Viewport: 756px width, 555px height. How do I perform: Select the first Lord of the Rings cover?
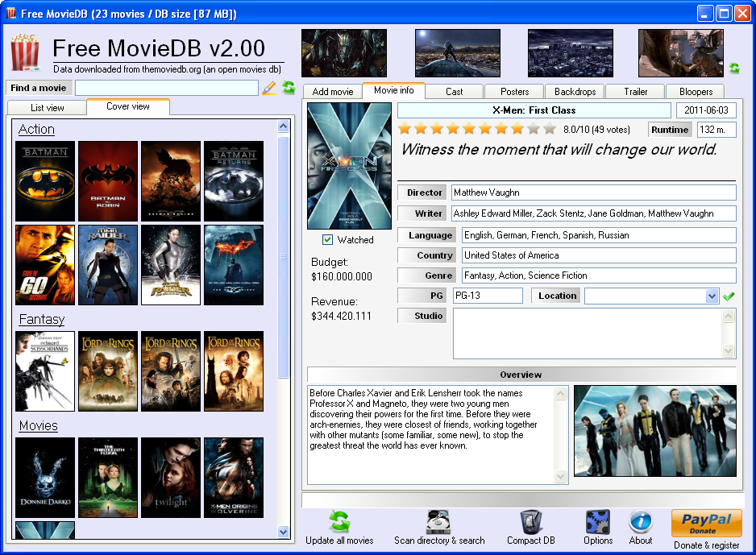click(x=108, y=371)
